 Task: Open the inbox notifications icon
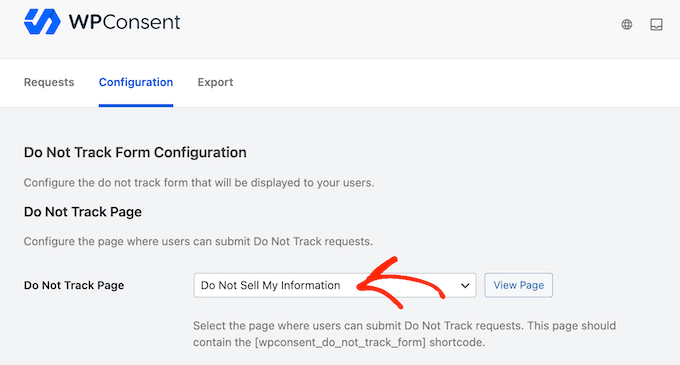(656, 24)
